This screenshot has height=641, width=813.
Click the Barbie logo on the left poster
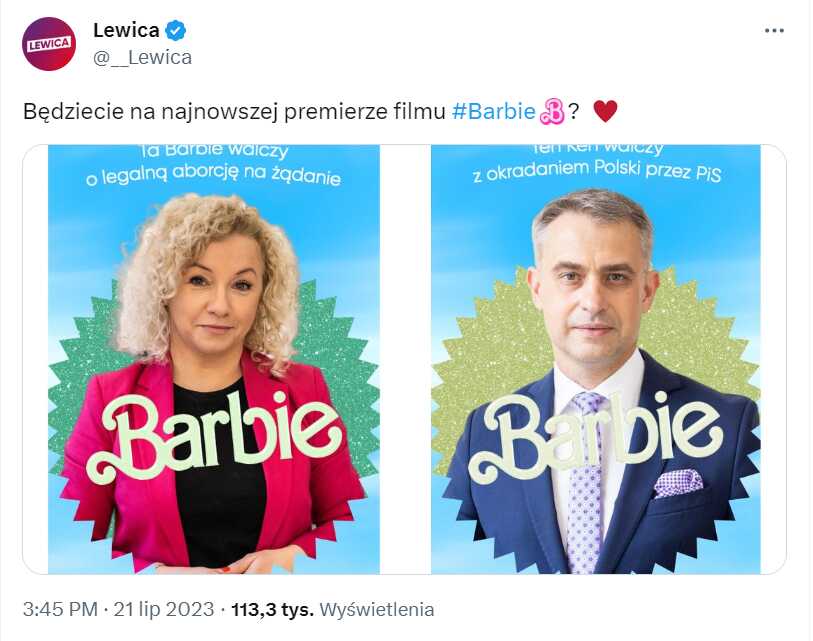pos(214,436)
